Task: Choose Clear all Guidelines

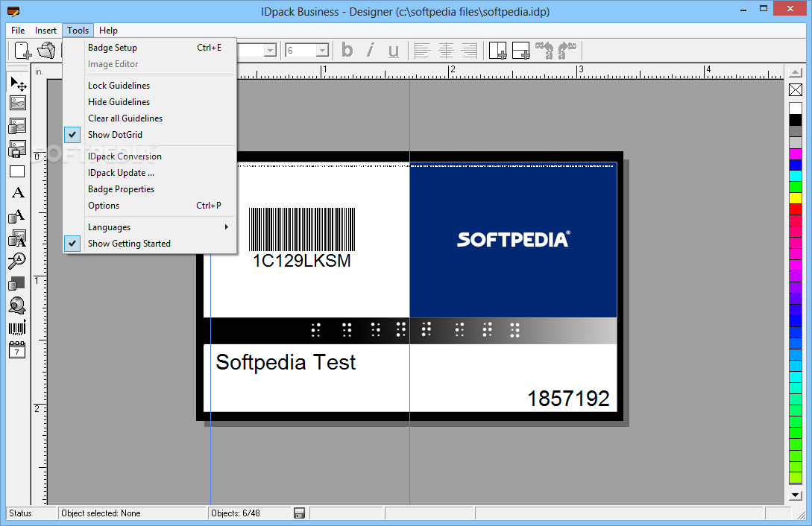Action: pyautogui.click(x=150, y=118)
